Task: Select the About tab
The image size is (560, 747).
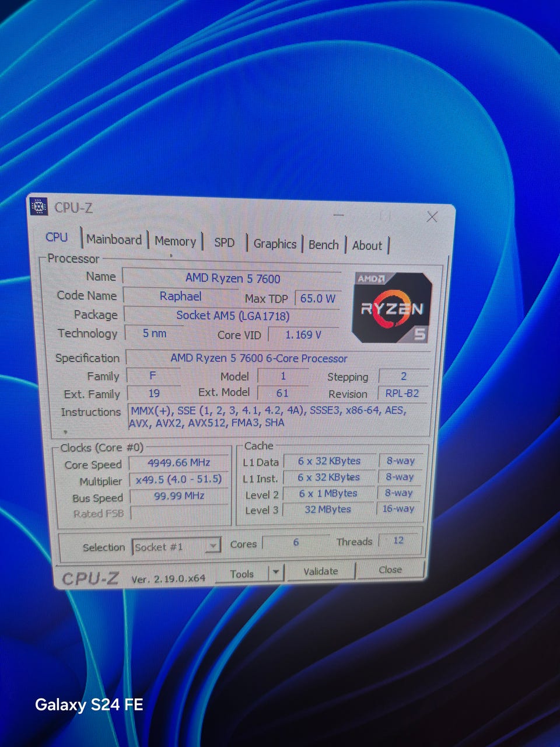Action: (x=367, y=245)
